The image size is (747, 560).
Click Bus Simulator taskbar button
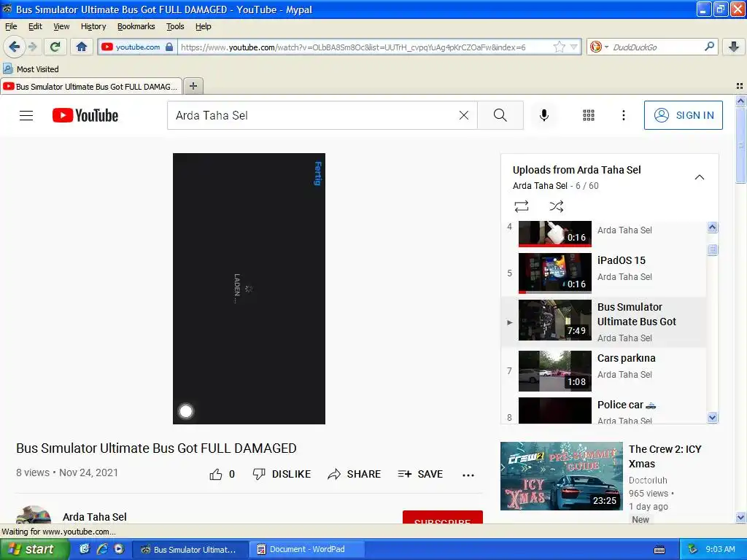[190, 549]
